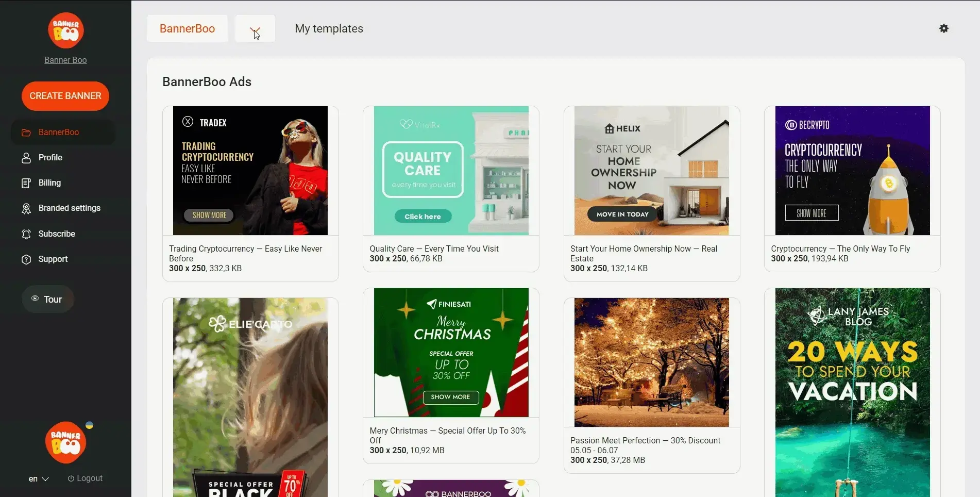The image size is (980, 497).
Task: Expand the en language dropdown
Action: (39, 478)
